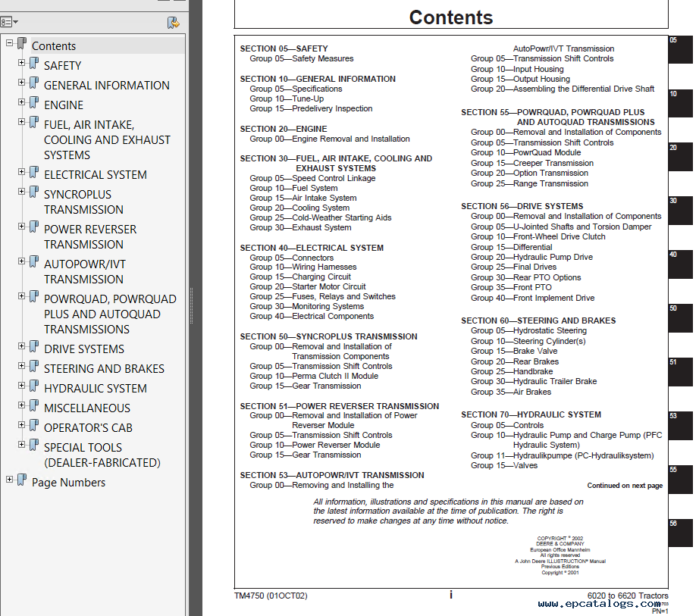This screenshot has width=699, height=616.
Task: Open Group 15—Brake Valve entry
Action: [x=514, y=351]
